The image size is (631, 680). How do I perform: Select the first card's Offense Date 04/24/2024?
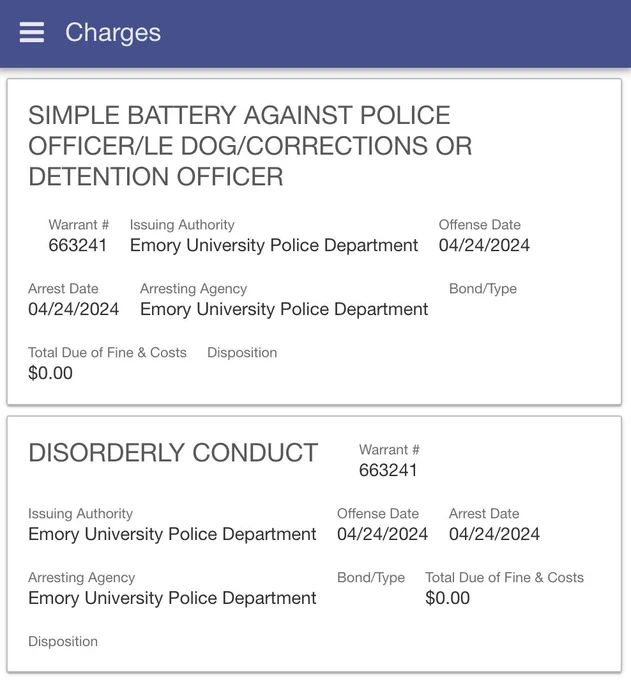point(484,245)
